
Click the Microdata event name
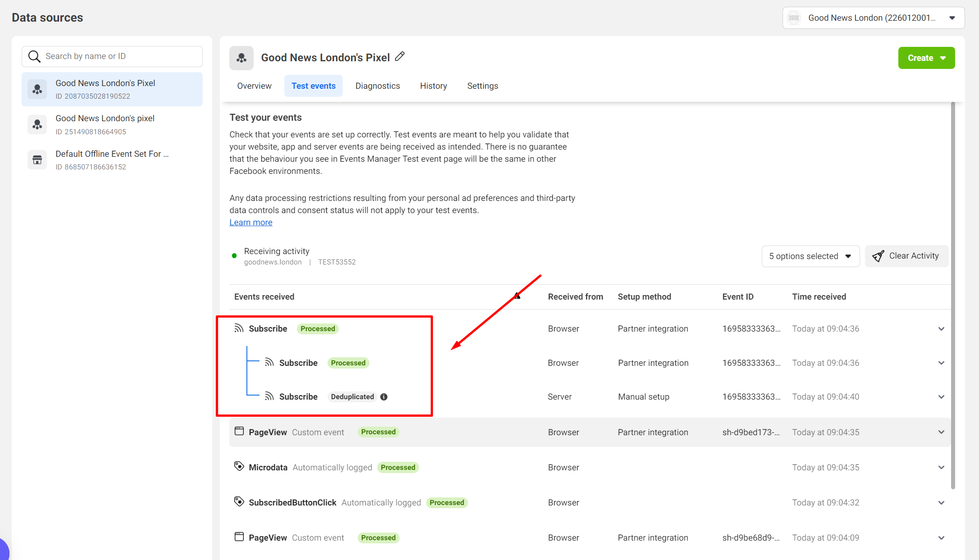[268, 467]
